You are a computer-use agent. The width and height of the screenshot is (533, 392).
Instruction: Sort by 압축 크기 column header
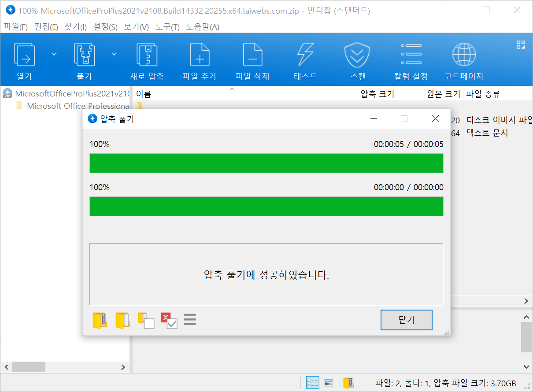(x=364, y=93)
